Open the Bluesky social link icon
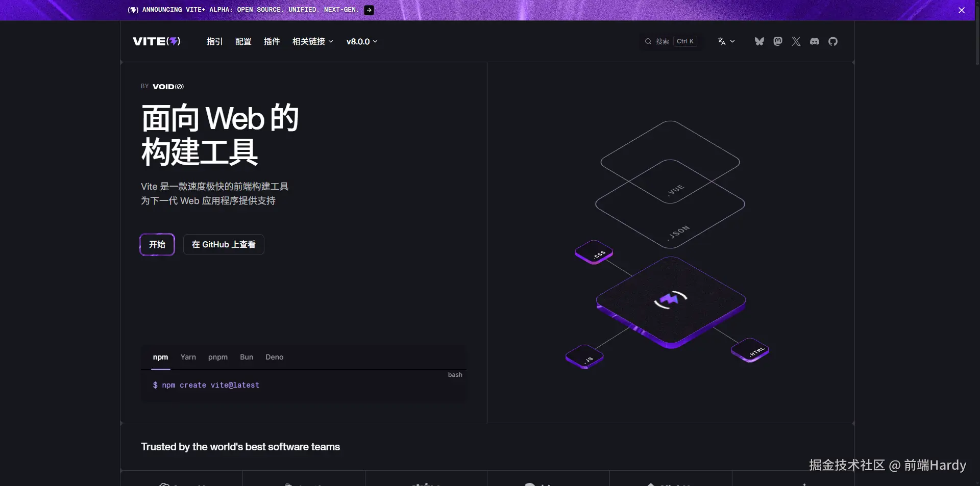 [x=759, y=41]
